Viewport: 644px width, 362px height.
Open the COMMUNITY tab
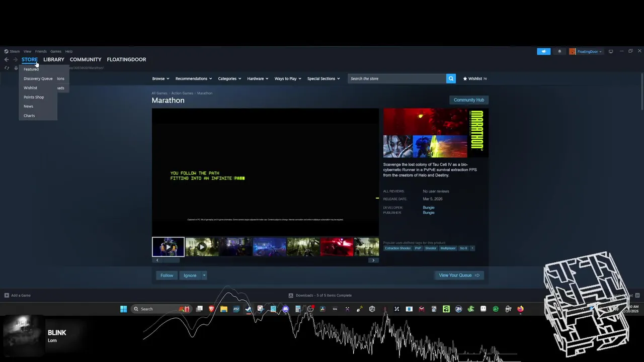pyautogui.click(x=86, y=59)
